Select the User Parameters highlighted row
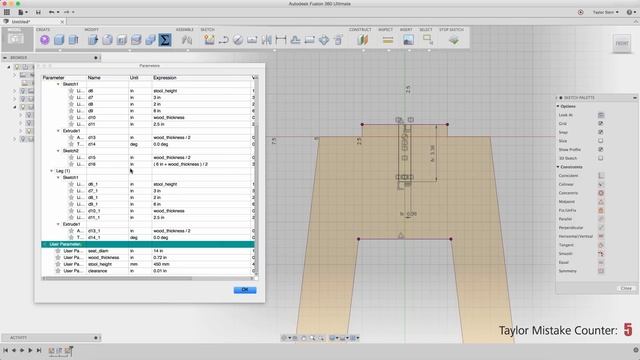 click(148, 244)
